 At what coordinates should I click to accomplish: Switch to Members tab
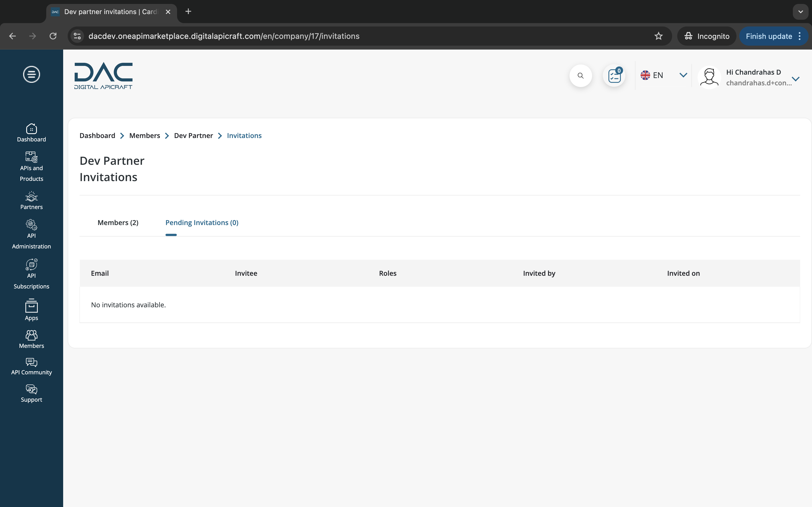(118, 223)
